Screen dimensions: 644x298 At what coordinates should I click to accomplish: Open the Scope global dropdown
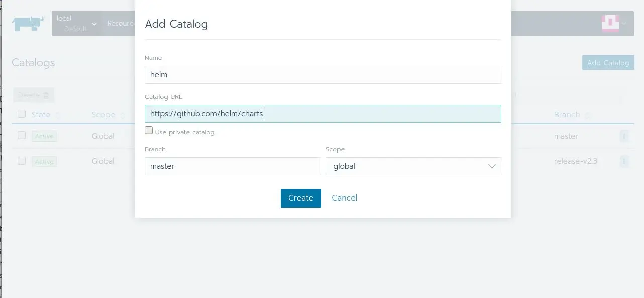(413, 166)
